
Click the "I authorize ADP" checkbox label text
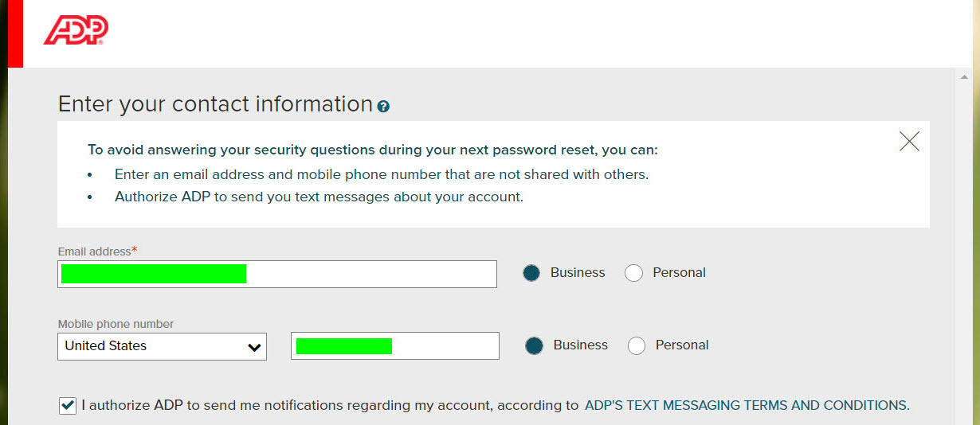[330, 405]
